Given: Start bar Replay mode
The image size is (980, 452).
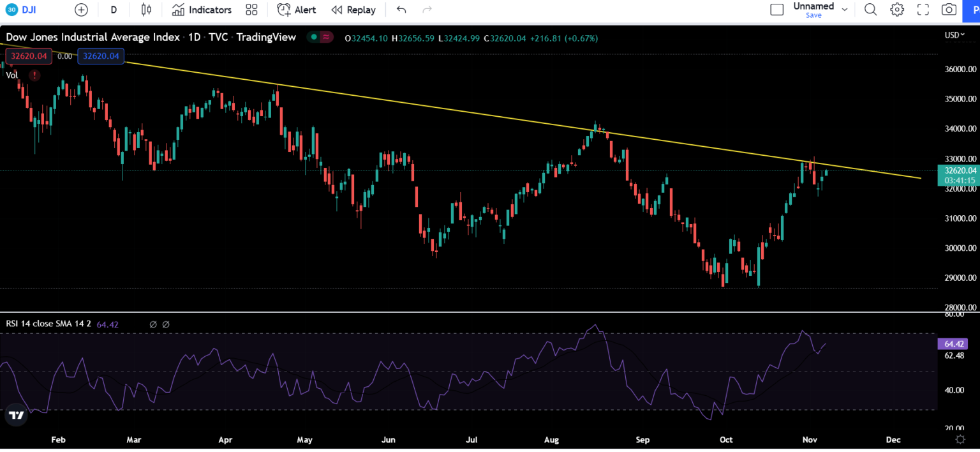Looking at the screenshot, I should point(353,10).
